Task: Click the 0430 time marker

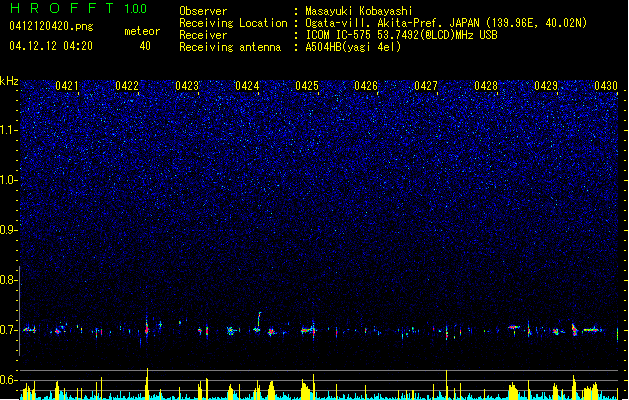Action: click(606, 86)
